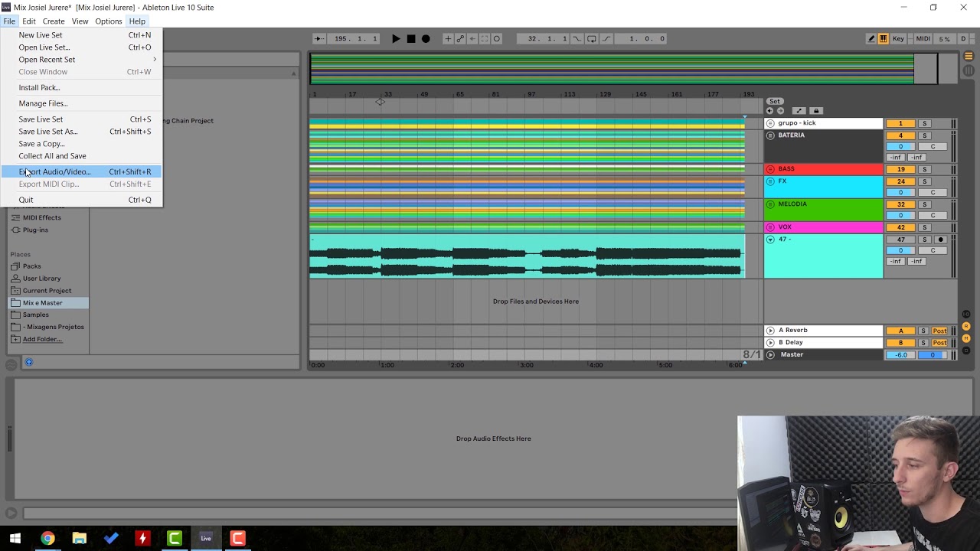This screenshot has height=551, width=980.
Task: Unfold the grupo - kick group track
Action: tap(770, 123)
